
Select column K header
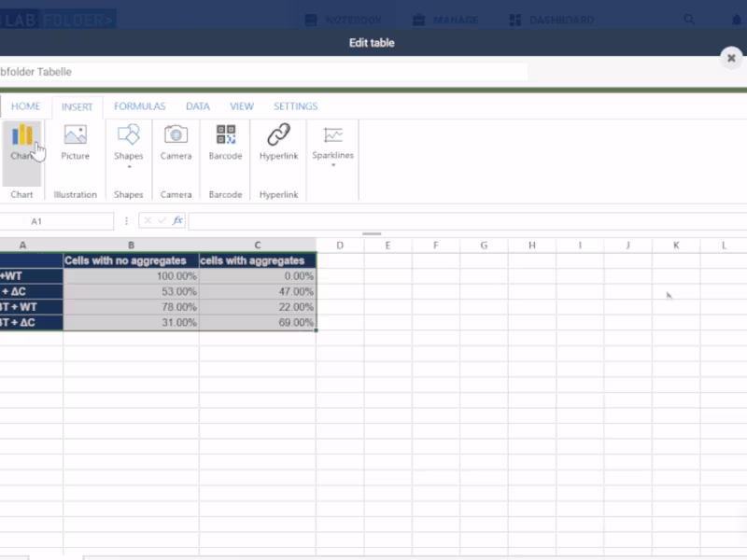[x=676, y=245]
